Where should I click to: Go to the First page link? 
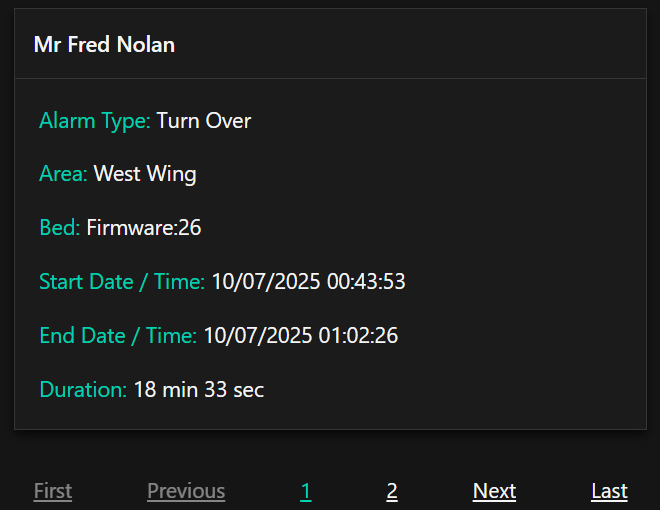click(x=53, y=491)
